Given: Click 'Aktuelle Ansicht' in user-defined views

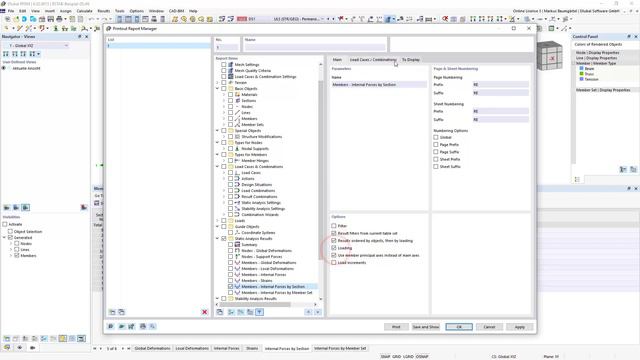Looking at the screenshot, I should (26, 68).
